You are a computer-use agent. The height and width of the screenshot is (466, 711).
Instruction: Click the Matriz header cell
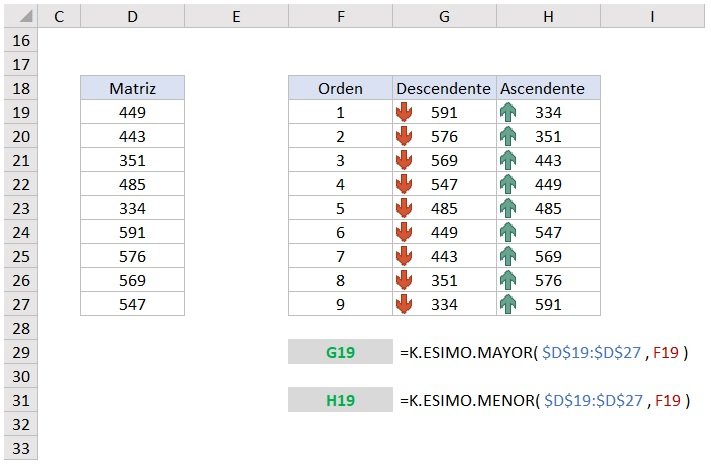coord(132,88)
